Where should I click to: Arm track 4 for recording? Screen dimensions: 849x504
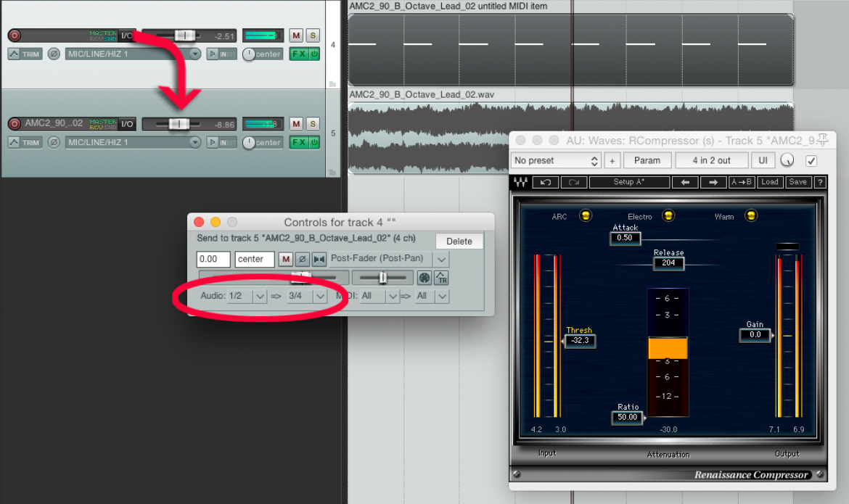[15, 36]
